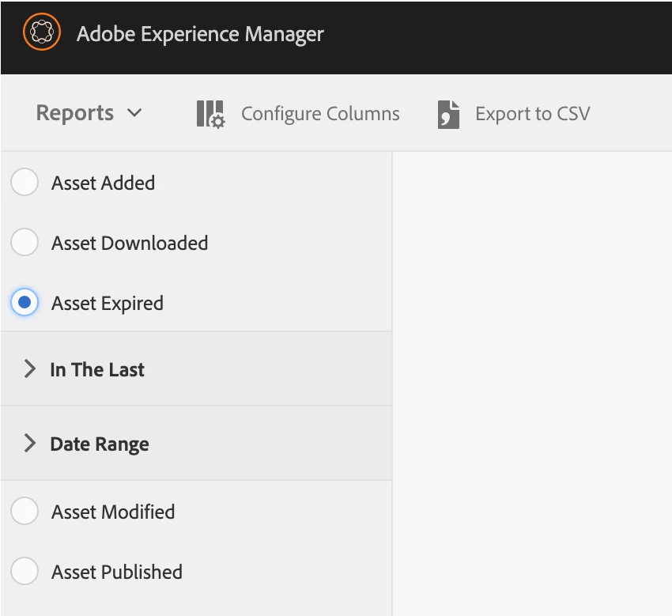Click the Adobe Experience Manager logo icon
Image resolution: width=672 pixels, height=616 pixels.
click(42, 32)
